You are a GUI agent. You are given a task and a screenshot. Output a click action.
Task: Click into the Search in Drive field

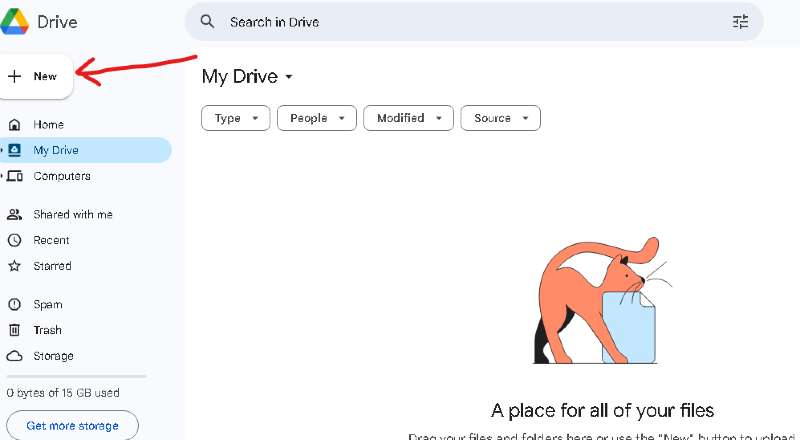(x=474, y=22)
